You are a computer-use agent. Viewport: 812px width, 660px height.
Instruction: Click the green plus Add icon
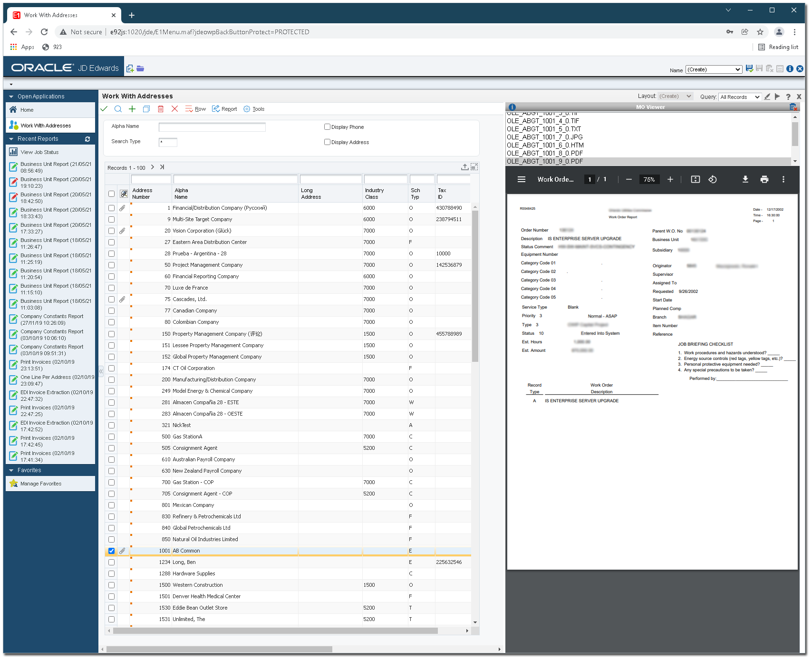click(x=132, y=109)
